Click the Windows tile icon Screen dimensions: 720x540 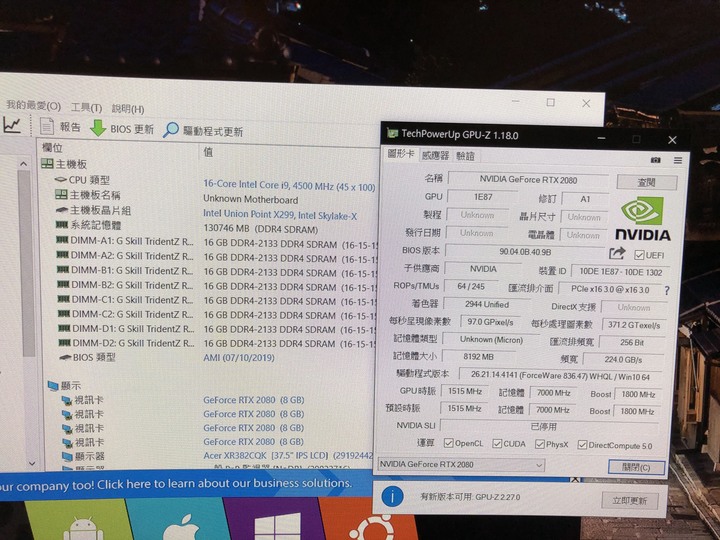(x=277, y=527)
